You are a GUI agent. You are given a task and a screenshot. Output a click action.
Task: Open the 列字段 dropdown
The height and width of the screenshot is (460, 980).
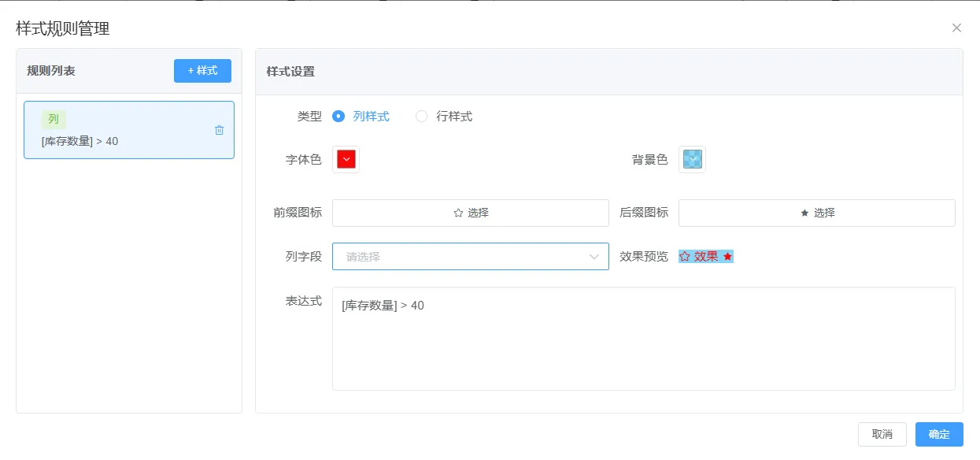pyautogui.click(x=471, y=256)
